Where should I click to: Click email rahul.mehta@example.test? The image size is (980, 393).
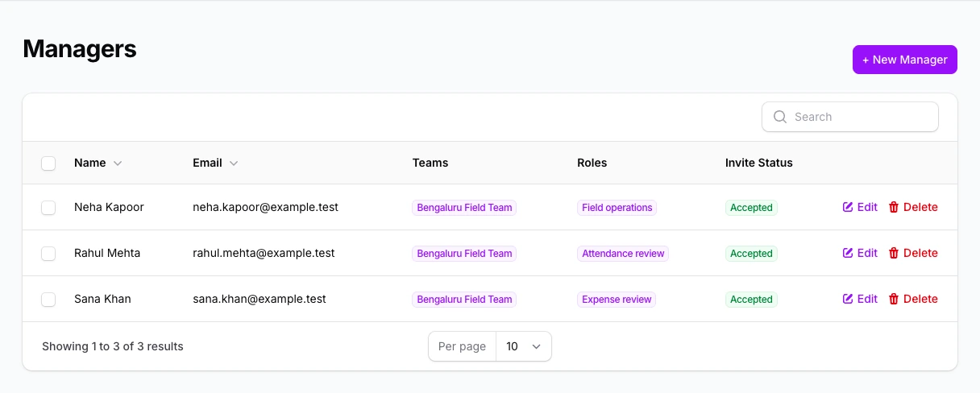tap(264, 253)
